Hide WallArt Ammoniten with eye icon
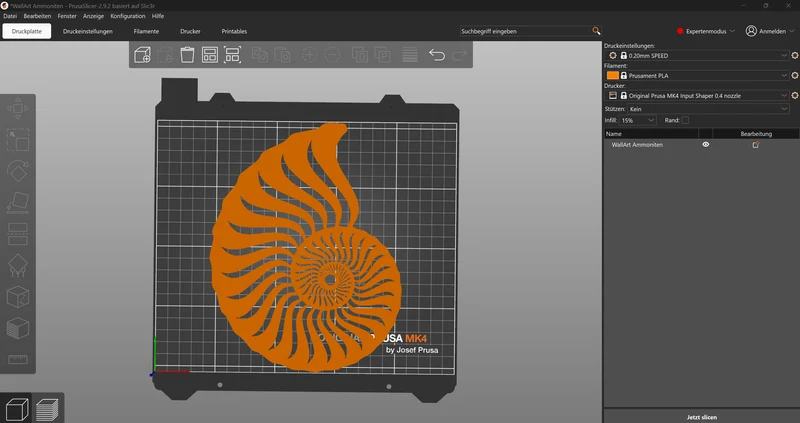The image size is (800, 423). [706, 145]
